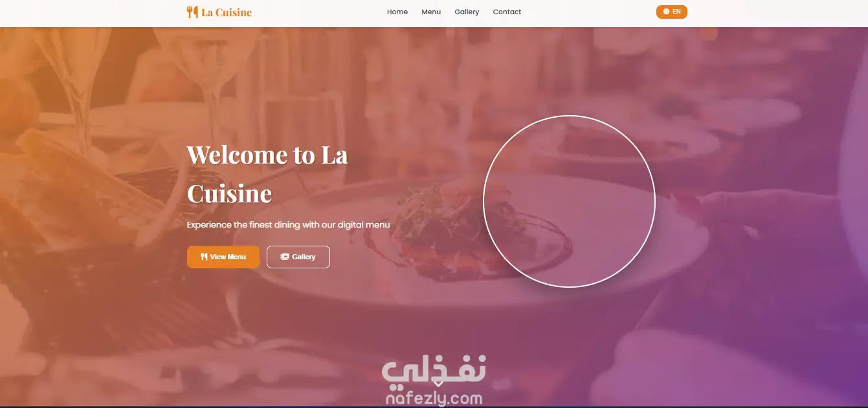Image resolution: width=868 pixels, height=408 pixels.
Task: Click the La Cuisine brand name
Action: pyautogui.click(x=227, y=12)
